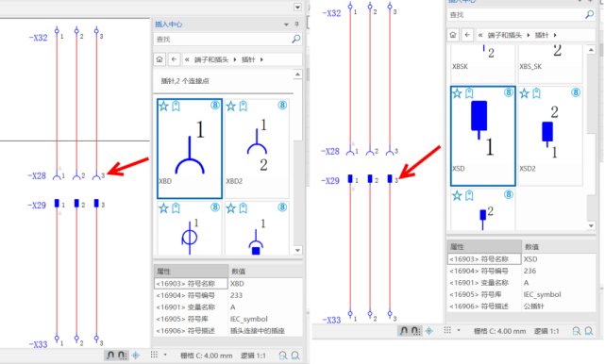
Task: Click the bookmark tag icon on XBD2 symbol
Action: click(243, 106)
